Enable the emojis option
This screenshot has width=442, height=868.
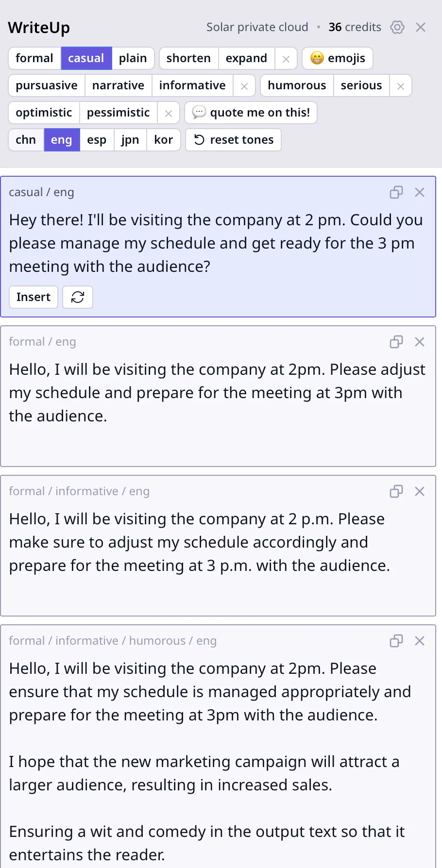click(x=338, y=58)
